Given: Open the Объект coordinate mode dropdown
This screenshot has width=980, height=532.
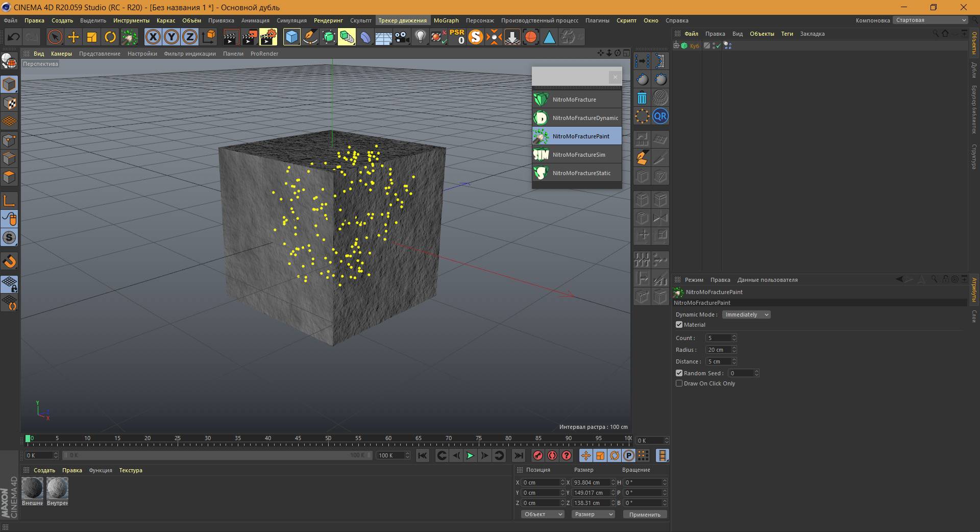Looking at the screenshot, I should coord(543,514).
